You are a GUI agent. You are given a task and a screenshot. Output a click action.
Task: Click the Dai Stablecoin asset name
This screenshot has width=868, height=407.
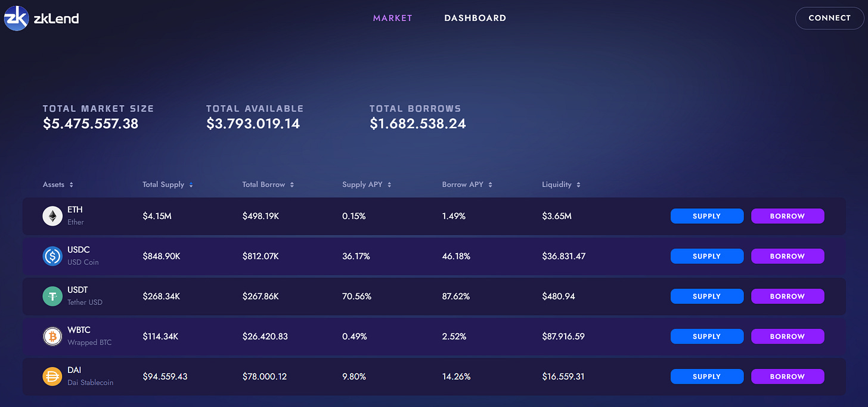tap(90, 382)
